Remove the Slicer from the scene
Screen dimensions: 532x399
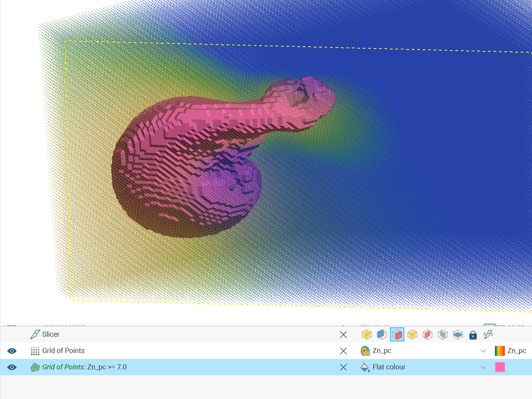click(343, 335)
